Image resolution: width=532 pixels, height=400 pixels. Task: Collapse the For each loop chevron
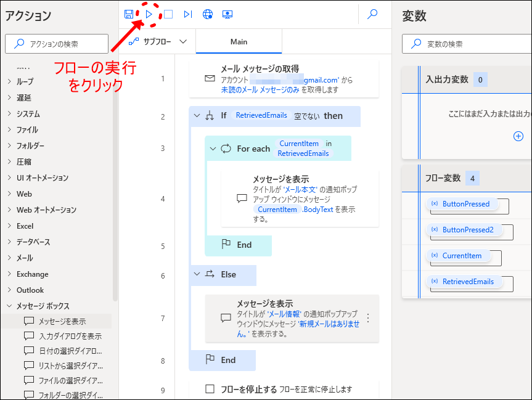point(213,149)
